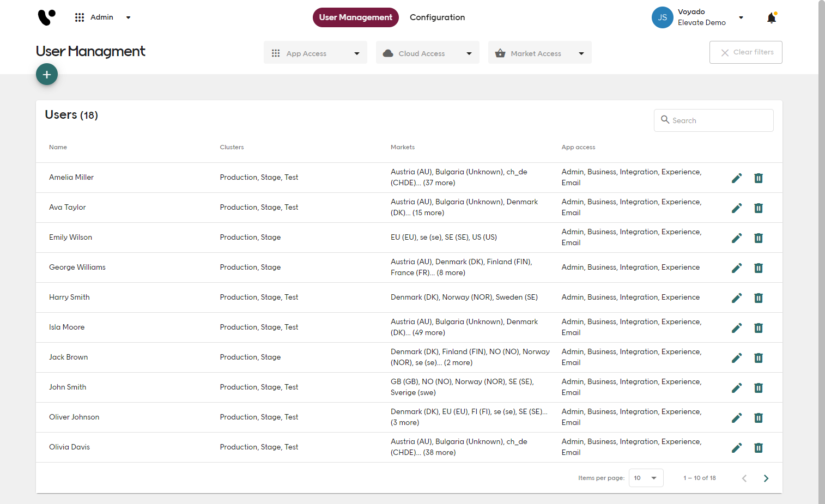The height and width of the screenshot is (504, 825).
Task: Switch to Configuration tab
Action: click(x=438, y=17)
